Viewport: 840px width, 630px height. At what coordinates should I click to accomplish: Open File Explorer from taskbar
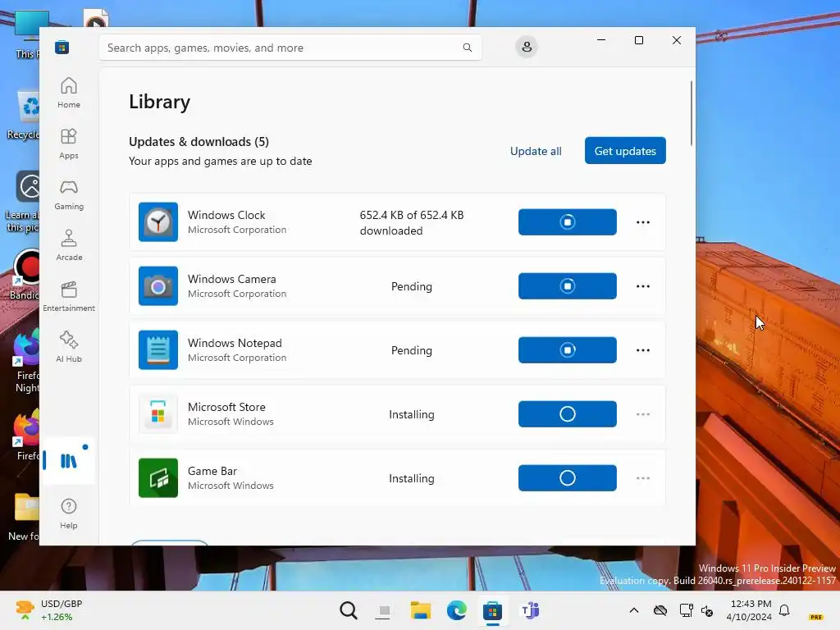click(x=421, y=610)
